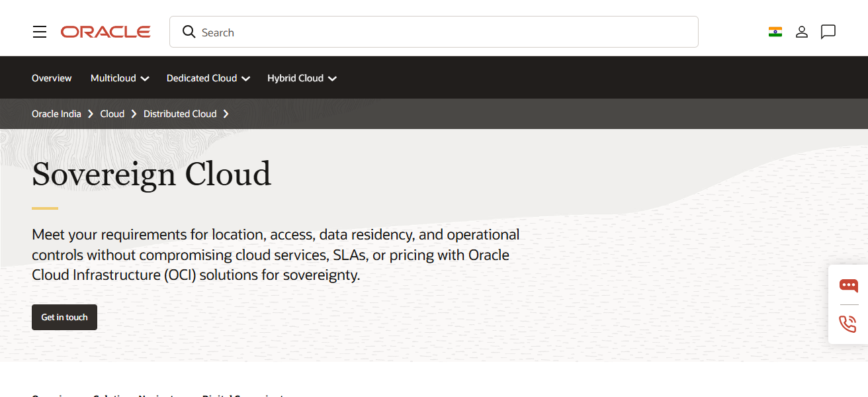
Task: Select Overview in the navigation bar
Action: pos(52,77)
